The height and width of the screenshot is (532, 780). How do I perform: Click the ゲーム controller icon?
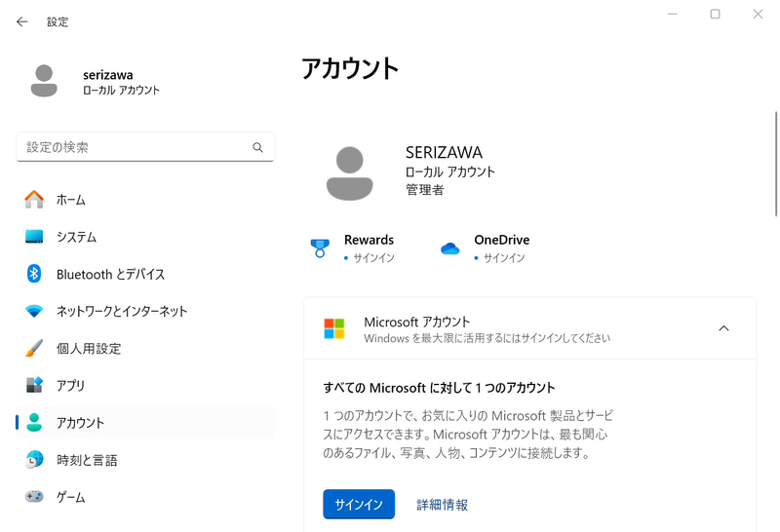point(34,496)
